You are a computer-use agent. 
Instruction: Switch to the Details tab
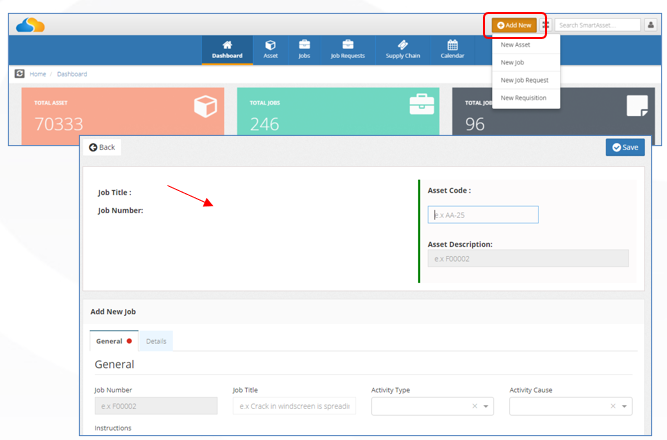(x=156, y=341)
